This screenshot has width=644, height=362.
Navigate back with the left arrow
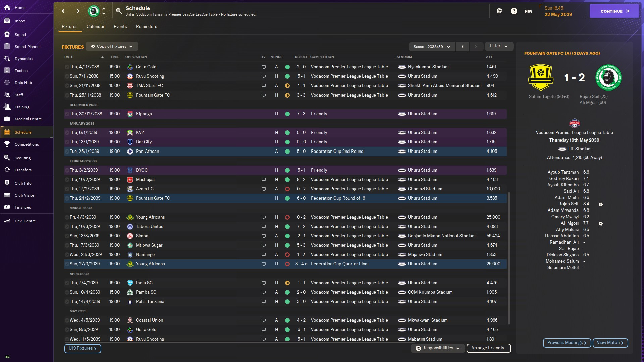coord(63,11)
